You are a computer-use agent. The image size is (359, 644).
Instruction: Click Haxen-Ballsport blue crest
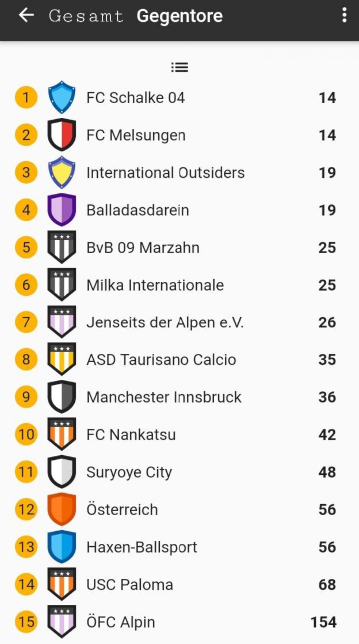point(62,546)
